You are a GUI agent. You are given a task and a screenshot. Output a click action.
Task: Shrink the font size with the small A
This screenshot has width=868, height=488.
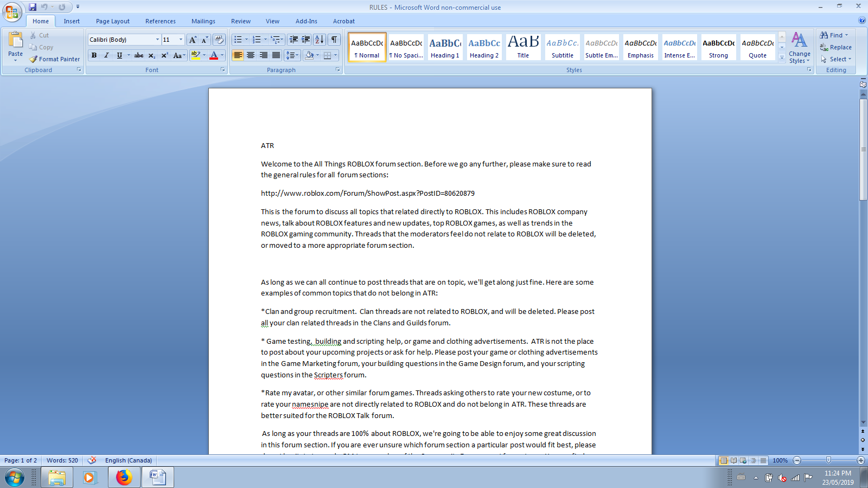(x=205, y=40)
